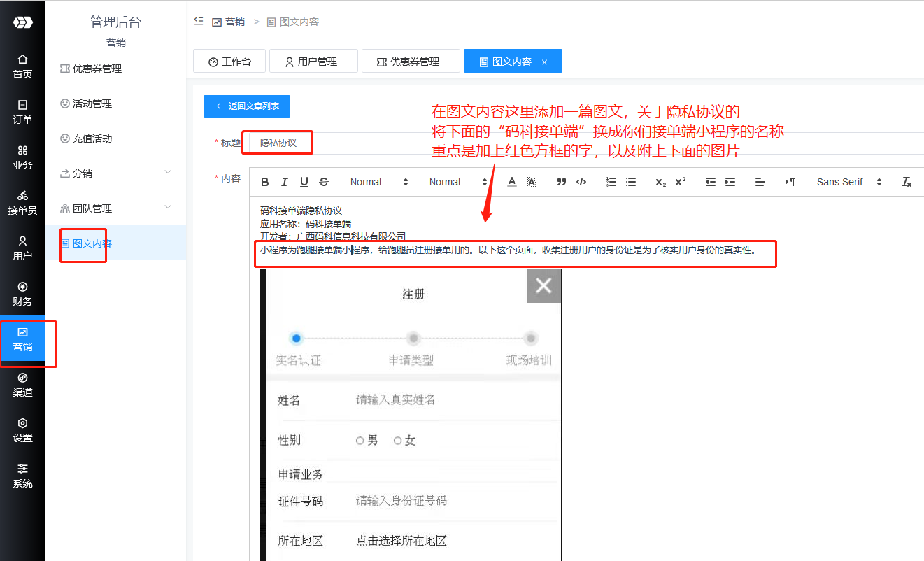Switch to the 用户管理 tab

click(x=313, y=62)
